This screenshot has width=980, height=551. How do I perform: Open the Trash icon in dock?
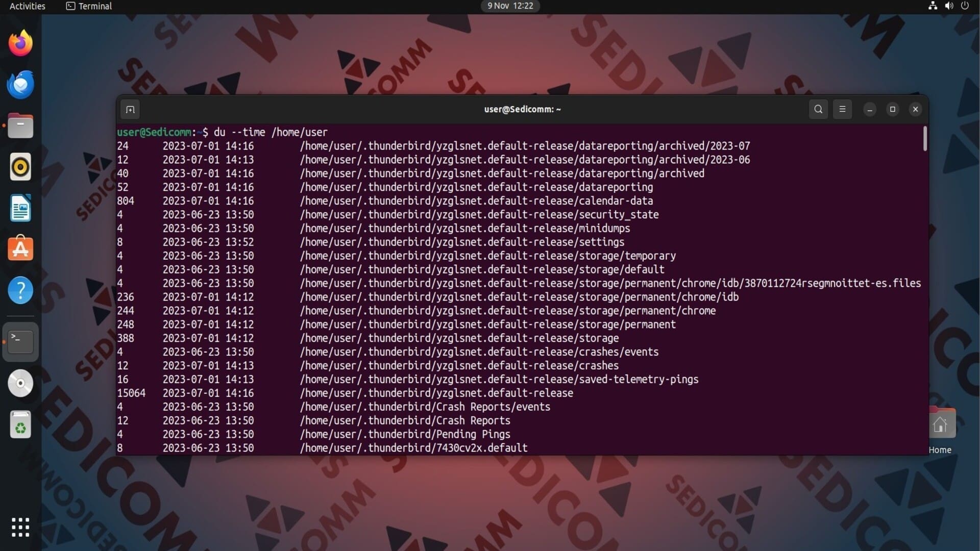click(x=20, y=424)
